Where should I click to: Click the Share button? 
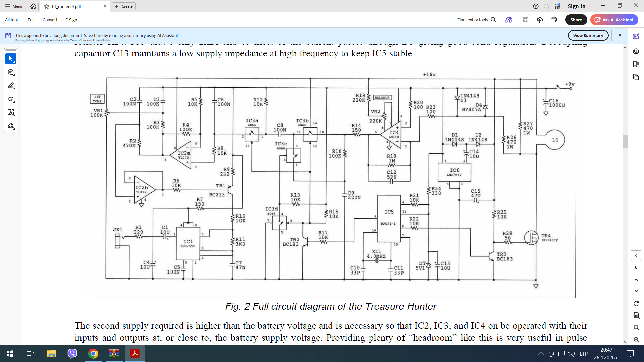tap(576, 20)
